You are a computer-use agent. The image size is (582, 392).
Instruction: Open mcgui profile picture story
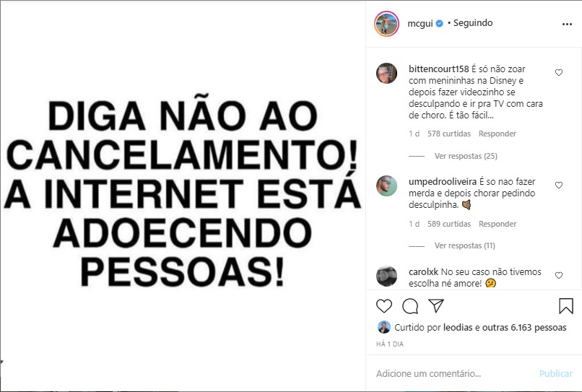(x=386, y=24)
